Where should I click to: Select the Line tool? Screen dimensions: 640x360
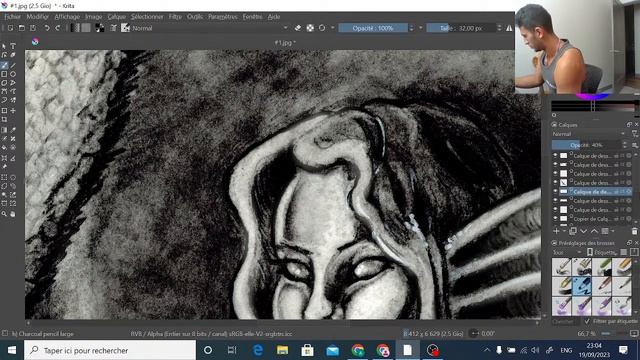tap(13, 65)
